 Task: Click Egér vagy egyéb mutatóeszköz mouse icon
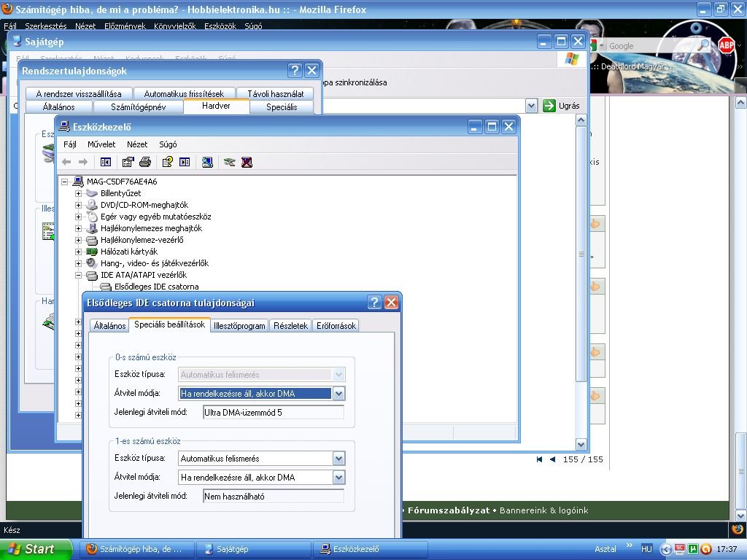[x=92, y=217]
